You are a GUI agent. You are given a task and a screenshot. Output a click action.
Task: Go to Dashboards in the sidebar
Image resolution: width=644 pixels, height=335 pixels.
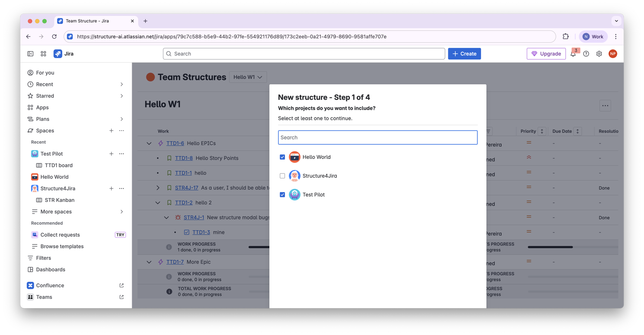click(51, 269)
